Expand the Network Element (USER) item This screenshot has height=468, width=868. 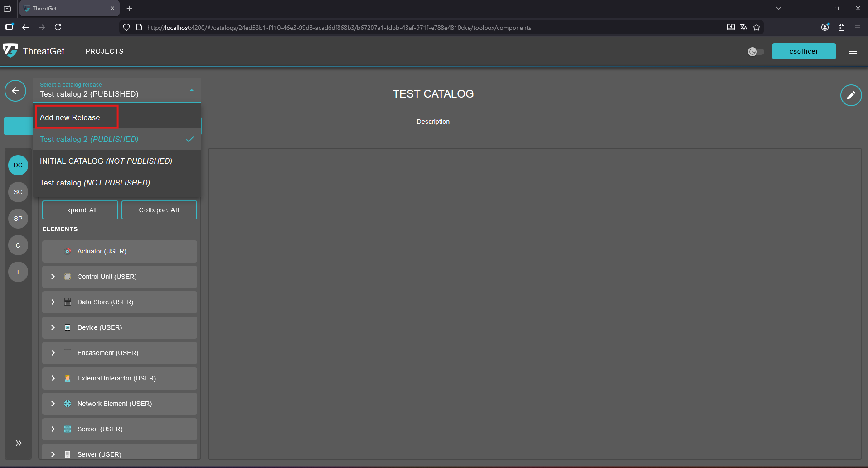tap(53, 404)
